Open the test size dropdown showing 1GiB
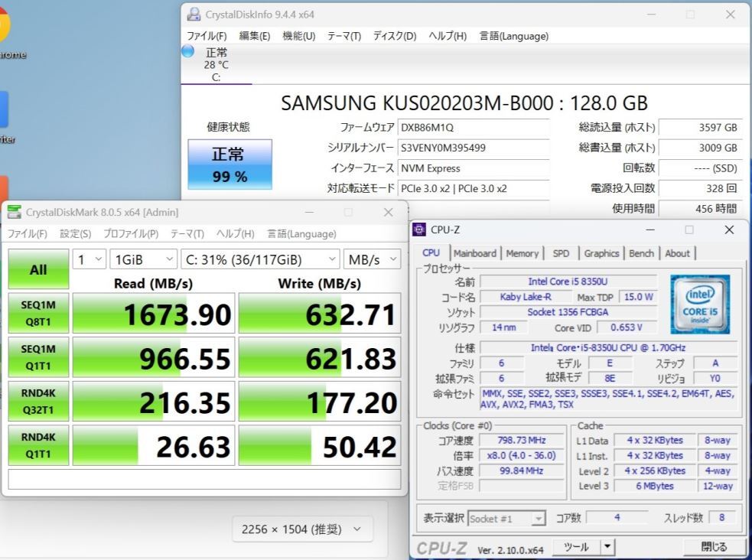This screenshot has height=560, width=752. [x=143, y=259]
